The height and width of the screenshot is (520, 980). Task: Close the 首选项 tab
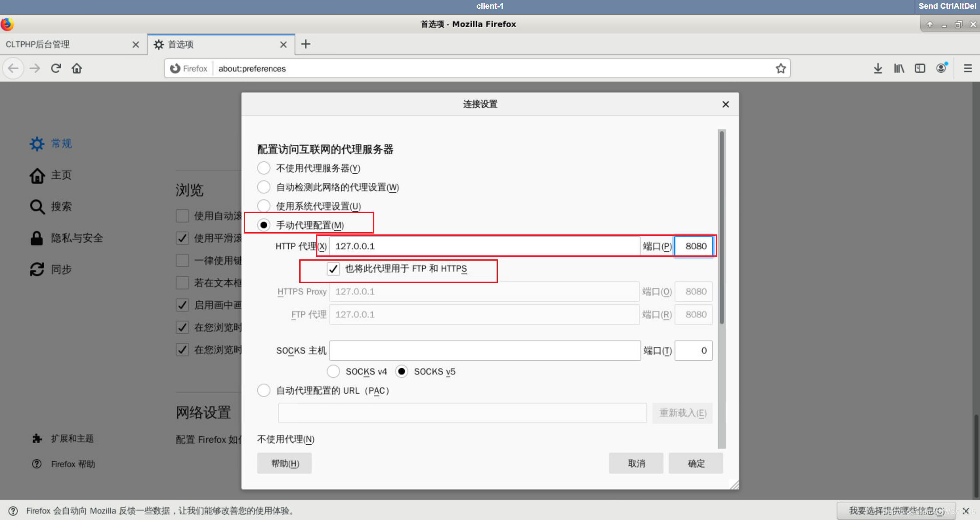[283, 45]
